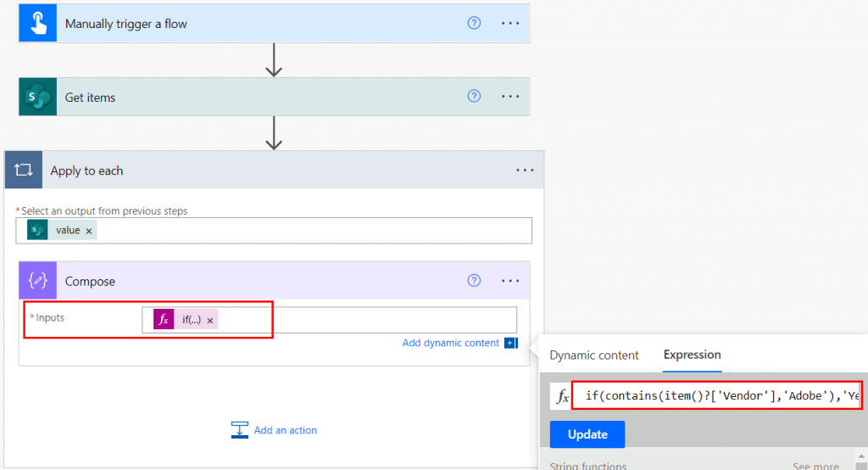Click the expression formula input box

(716, 395)
